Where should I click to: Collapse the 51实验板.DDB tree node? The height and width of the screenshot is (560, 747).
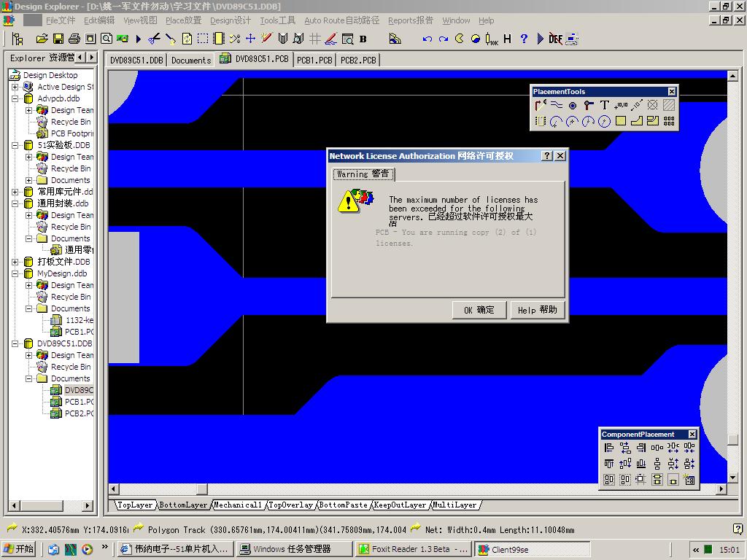[x=15, y=145]
